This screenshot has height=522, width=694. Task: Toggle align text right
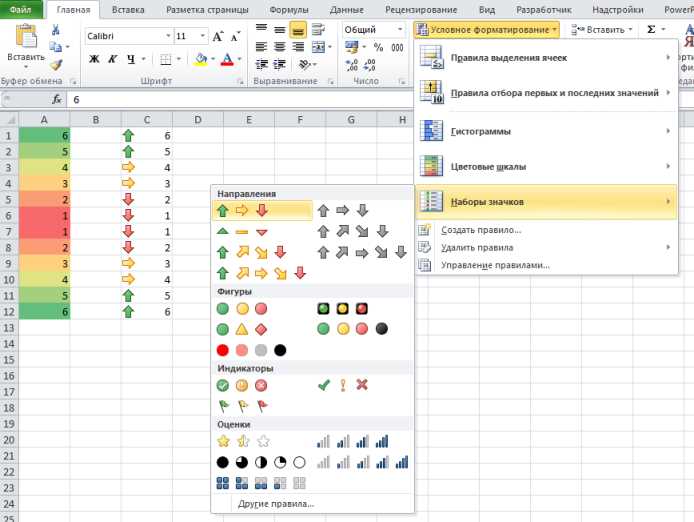point(298,47)
